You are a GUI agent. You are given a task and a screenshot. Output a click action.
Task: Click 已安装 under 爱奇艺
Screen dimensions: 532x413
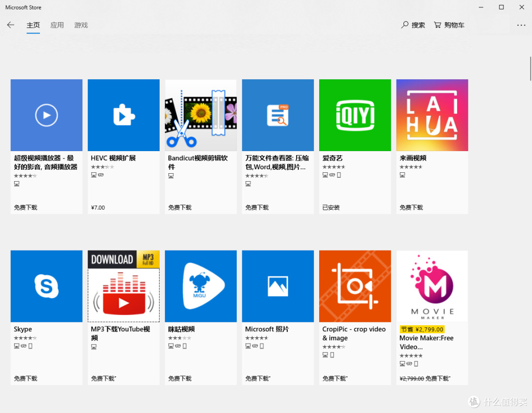coord(331,208)
